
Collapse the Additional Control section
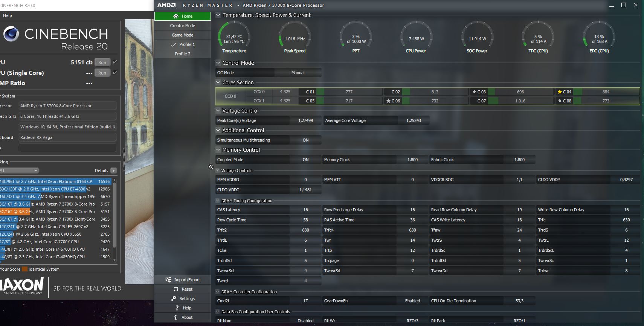click(x=218, y=130)
